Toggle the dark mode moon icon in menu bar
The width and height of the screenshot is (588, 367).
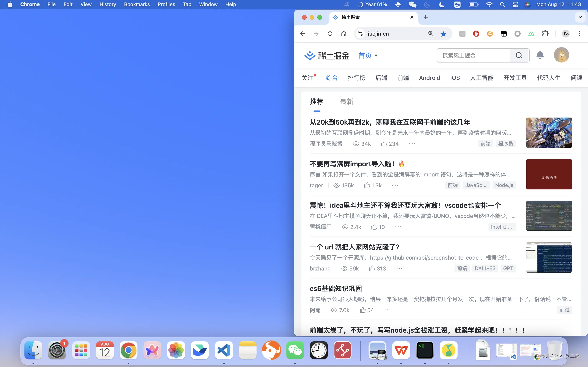(x=442, y=4)
